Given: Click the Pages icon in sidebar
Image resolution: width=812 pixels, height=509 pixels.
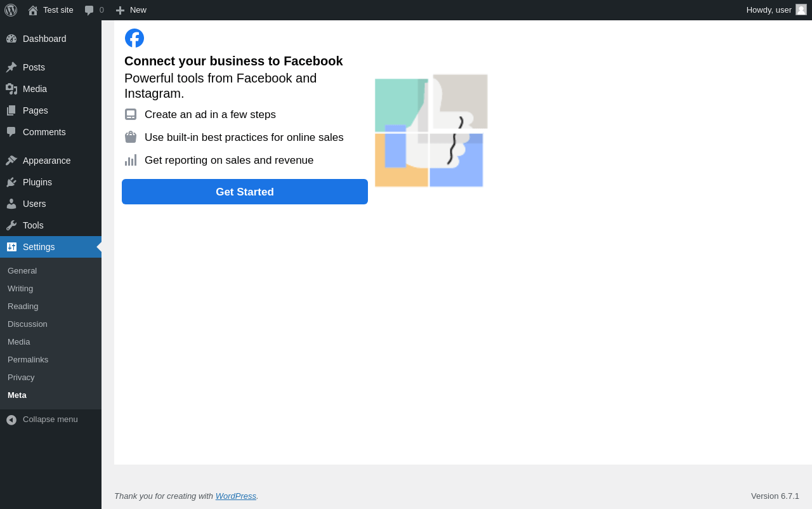Looking at the screenshot, I should tap(11, 110).
